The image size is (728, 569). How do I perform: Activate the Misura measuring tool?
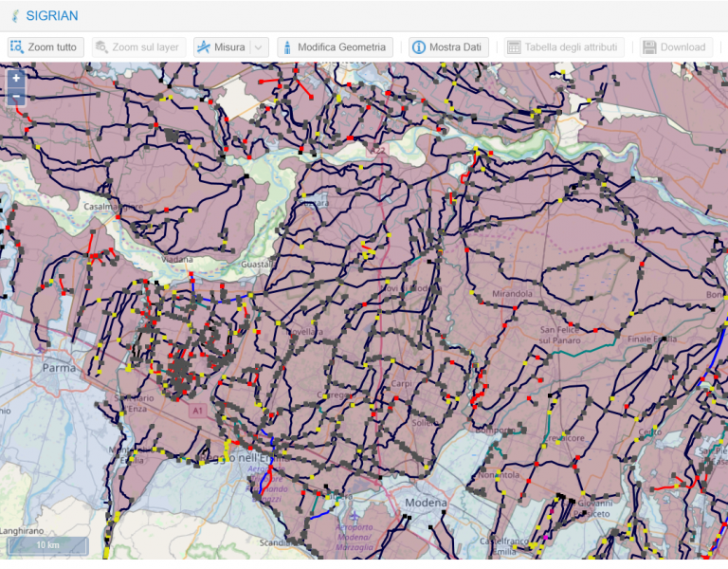pyautogui.click(x=221, y=46)
